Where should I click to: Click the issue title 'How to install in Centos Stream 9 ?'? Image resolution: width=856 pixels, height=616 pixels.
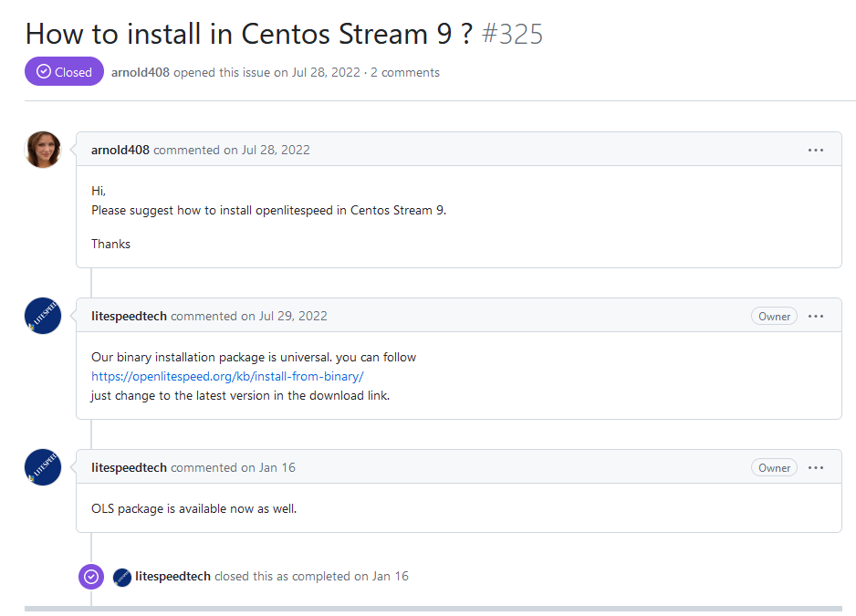249,34
